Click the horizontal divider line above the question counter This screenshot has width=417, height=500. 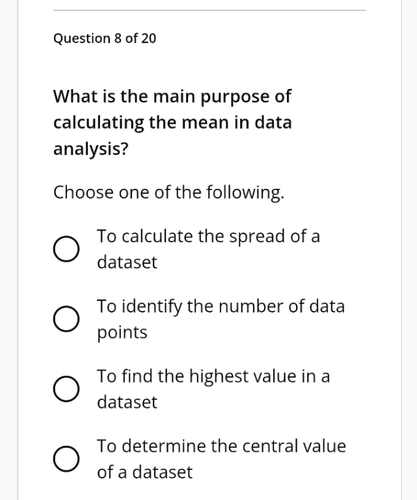tap(209, 10)
